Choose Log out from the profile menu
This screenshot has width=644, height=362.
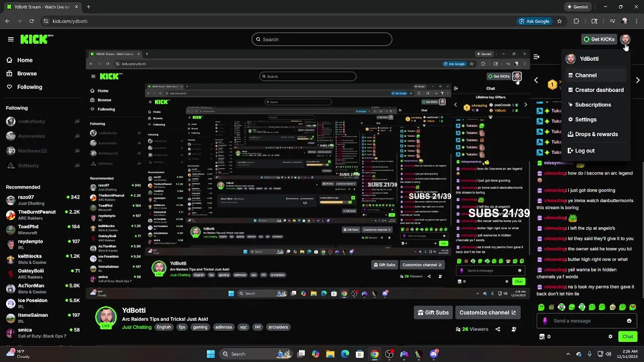pos(596,151)
